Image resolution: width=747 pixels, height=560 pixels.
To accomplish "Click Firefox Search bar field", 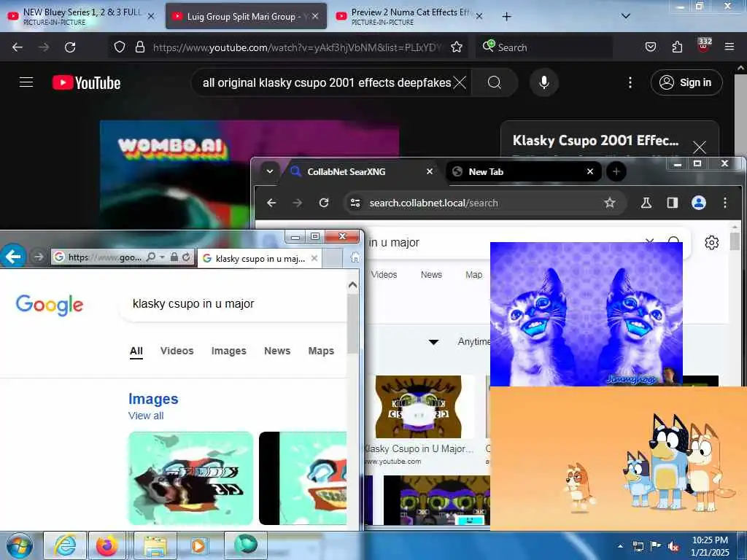I will tap(544, 47).
